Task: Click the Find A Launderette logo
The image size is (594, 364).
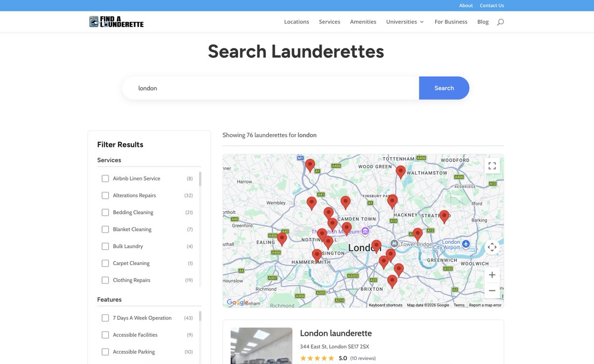Action: [116, 22]
